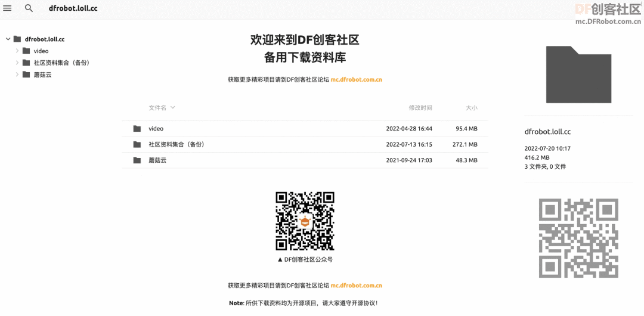Open 社区资料集合(备份) in the file list
The width and height of the screenshot is (644, 316).
[177, 144]
